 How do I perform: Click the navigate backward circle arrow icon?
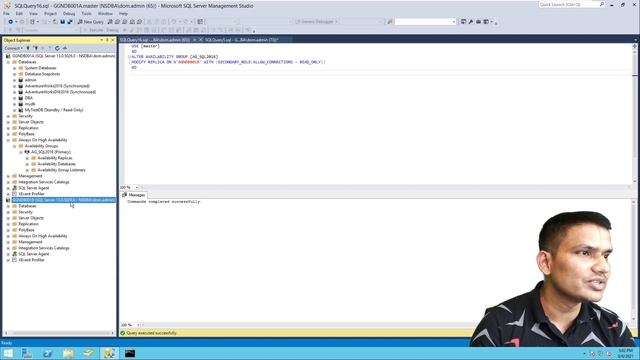pyautogui.click(x=11, y=22)
